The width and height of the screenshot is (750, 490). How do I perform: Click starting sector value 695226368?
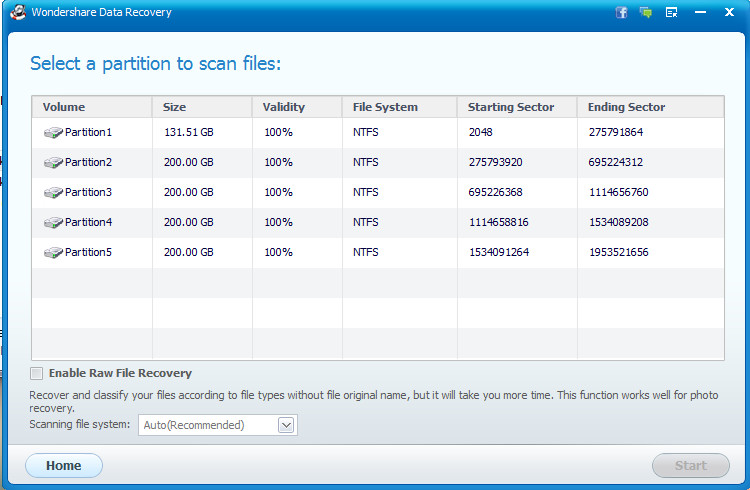click(496, 192)
